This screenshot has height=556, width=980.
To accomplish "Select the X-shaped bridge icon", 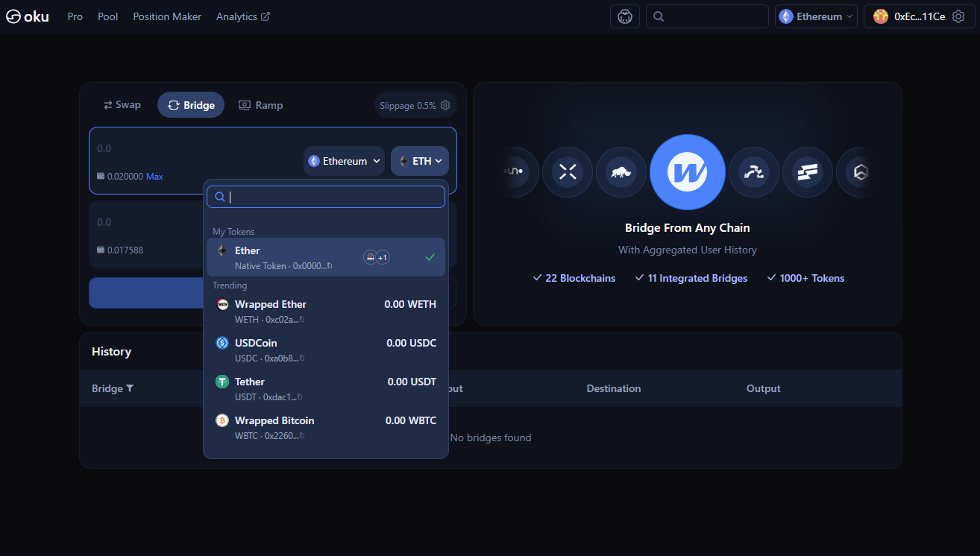I will [x=568, y=172].
